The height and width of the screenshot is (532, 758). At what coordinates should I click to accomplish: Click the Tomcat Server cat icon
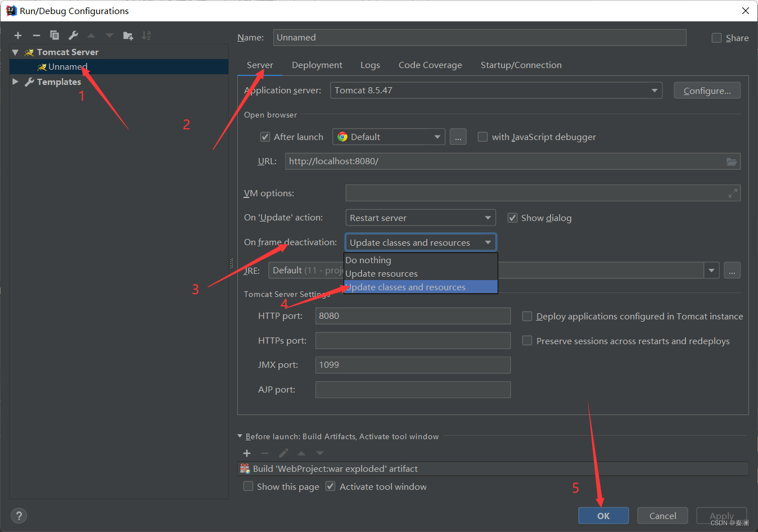29,52
